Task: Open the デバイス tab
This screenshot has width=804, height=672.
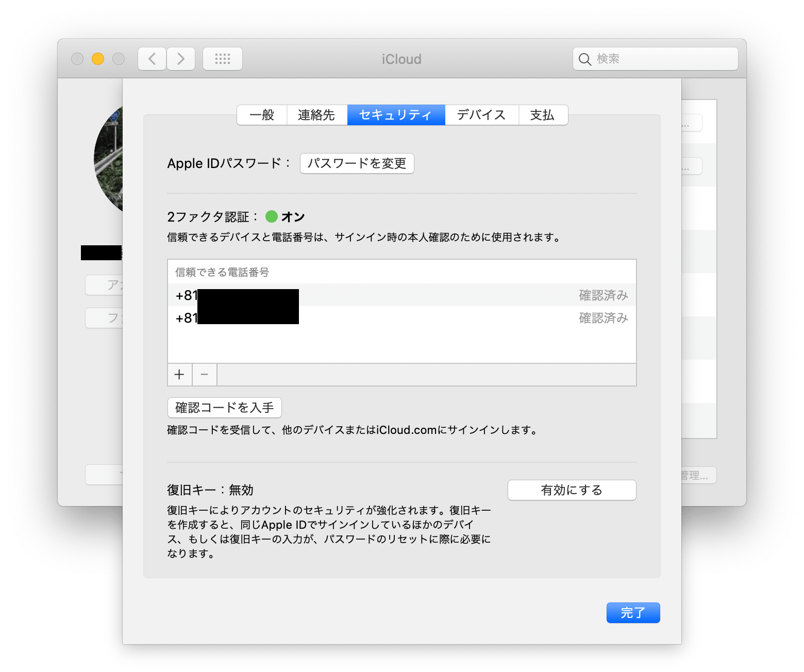Action: point(480,115)
